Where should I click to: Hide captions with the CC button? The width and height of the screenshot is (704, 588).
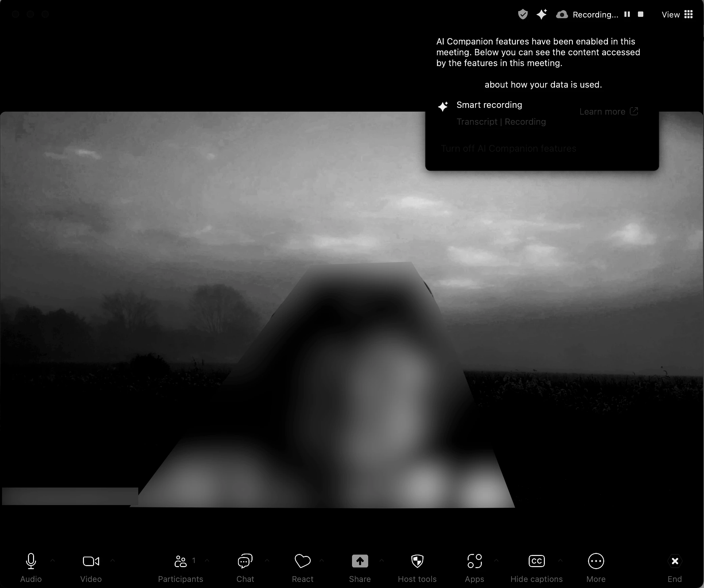[x=536, y=562]
